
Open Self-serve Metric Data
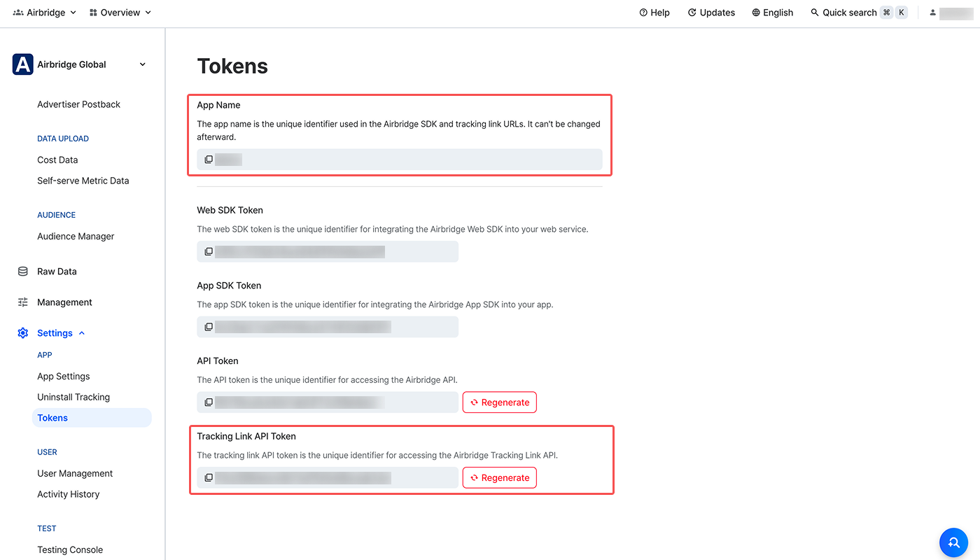(83, 181)
